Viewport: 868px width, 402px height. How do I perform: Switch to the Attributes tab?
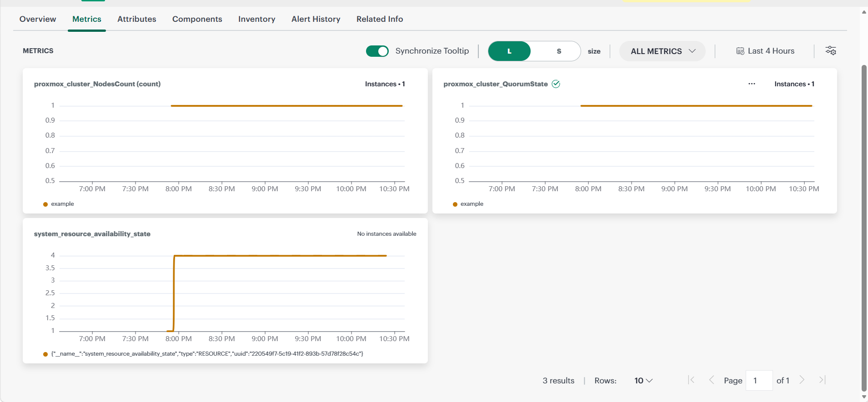(137, 19)
